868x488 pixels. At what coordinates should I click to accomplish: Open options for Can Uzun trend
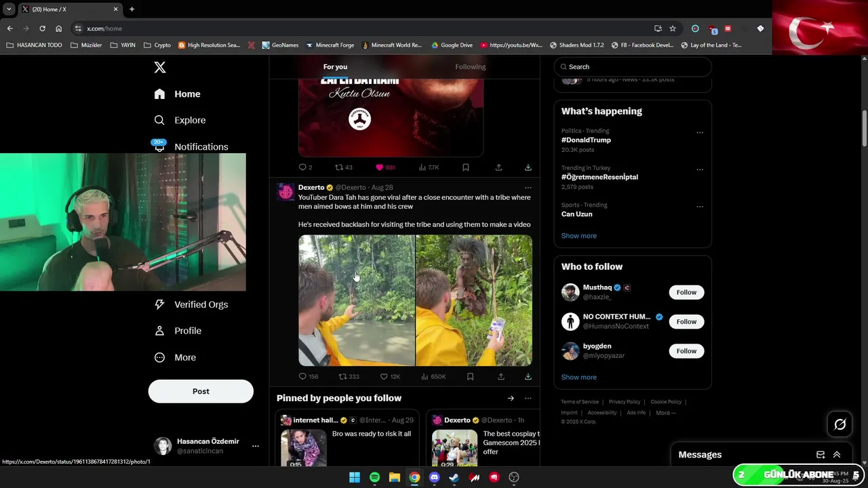(x=700, y=207)
